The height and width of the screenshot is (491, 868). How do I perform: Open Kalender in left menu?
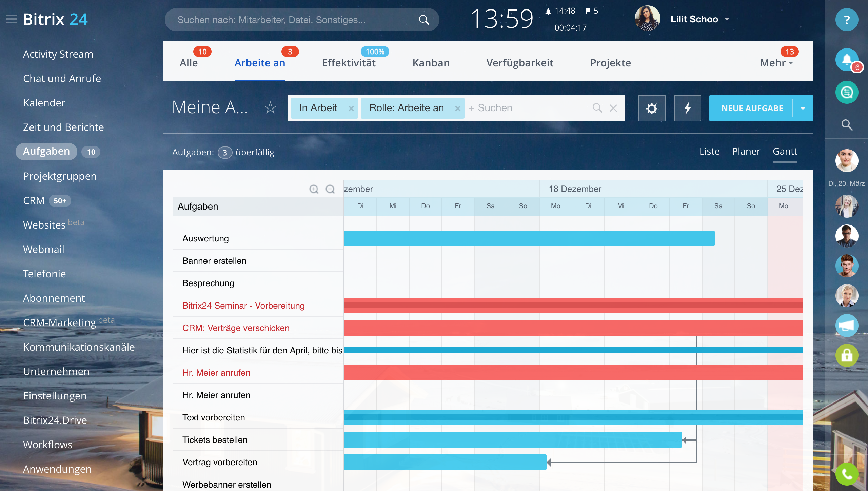44,103
